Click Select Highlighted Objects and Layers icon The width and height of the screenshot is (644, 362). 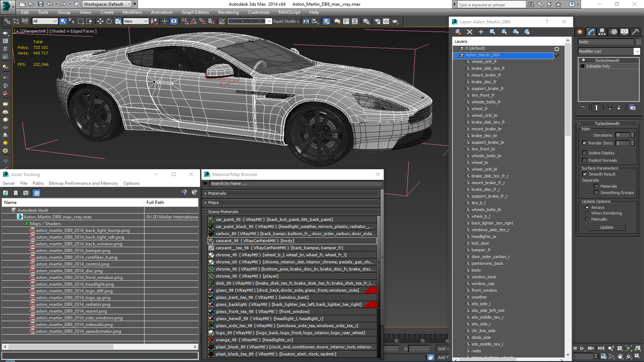pos(492,32)
